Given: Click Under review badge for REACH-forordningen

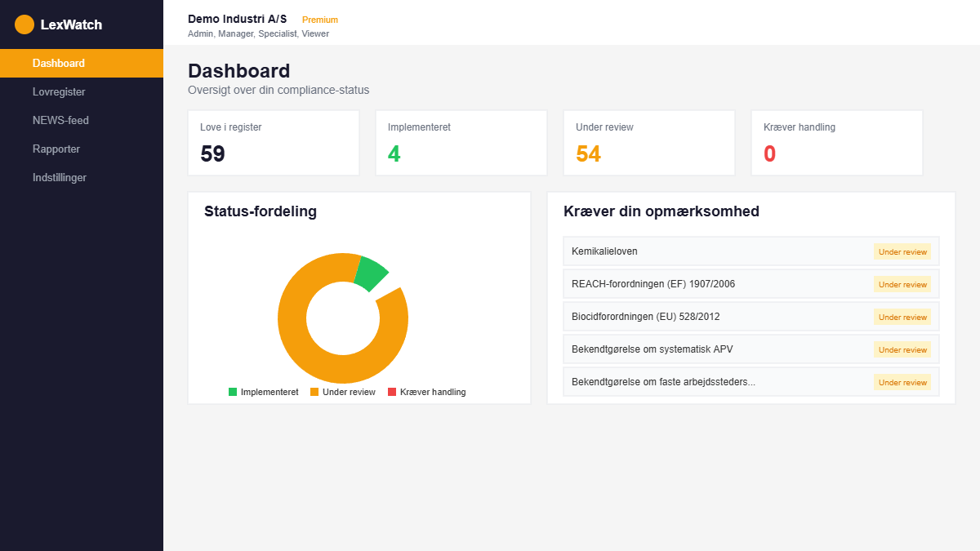Looking at the screenshot, I should [x=902, y=284].
